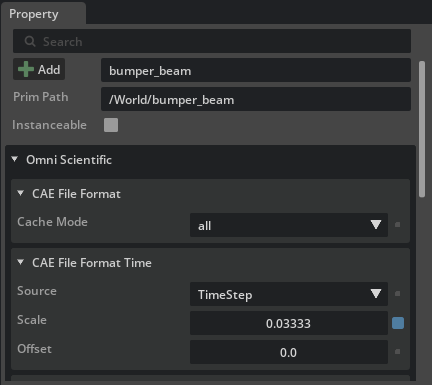Click the blue Scale reset-to-default square
The height and width of the screenshot is (385, 432).
(398, 323)
